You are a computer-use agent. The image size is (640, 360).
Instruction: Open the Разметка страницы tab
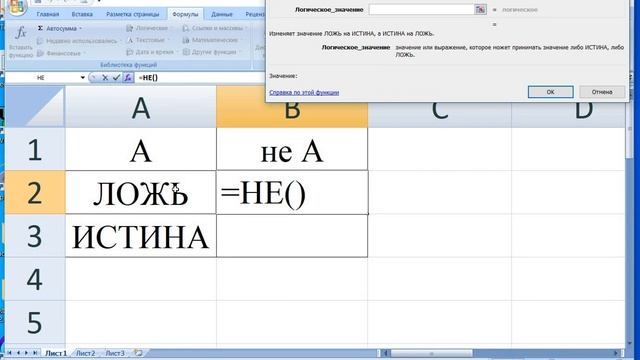pos(133,14)
